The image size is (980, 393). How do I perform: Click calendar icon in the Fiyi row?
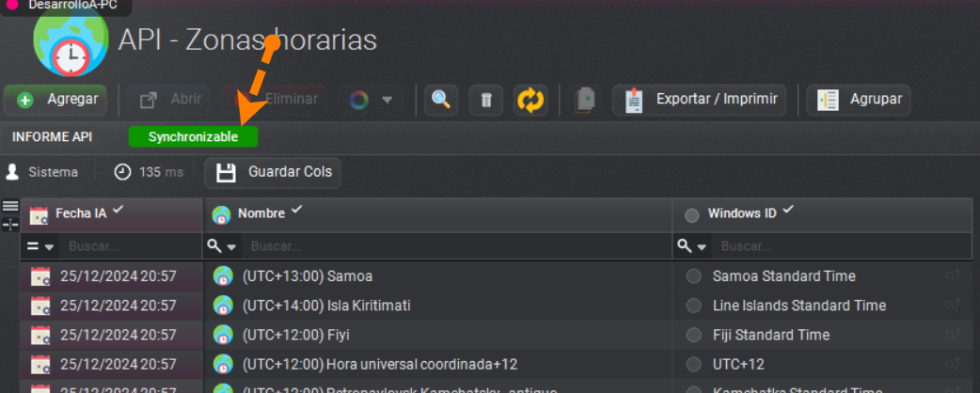point(40,335)
